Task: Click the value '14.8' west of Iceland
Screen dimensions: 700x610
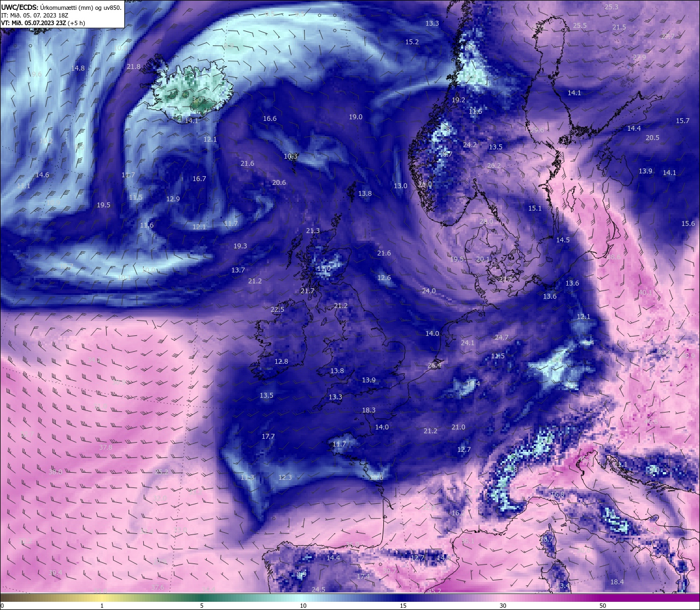Action: click(x=78, y=68)
